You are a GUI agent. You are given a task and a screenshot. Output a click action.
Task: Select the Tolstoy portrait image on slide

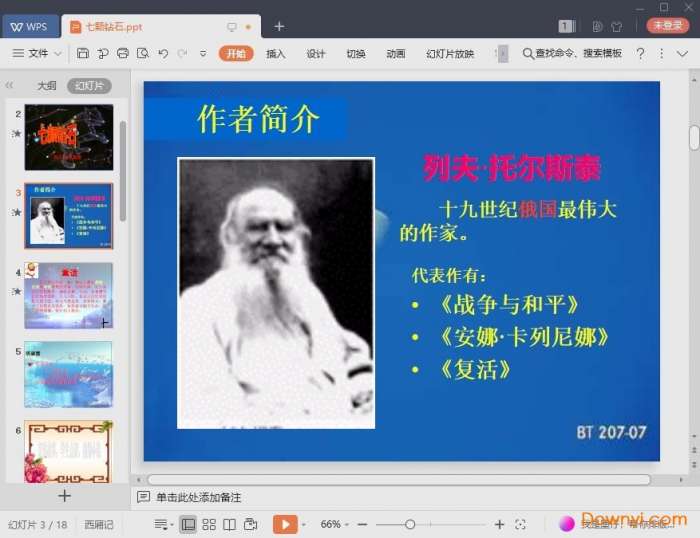pos(276,293)
